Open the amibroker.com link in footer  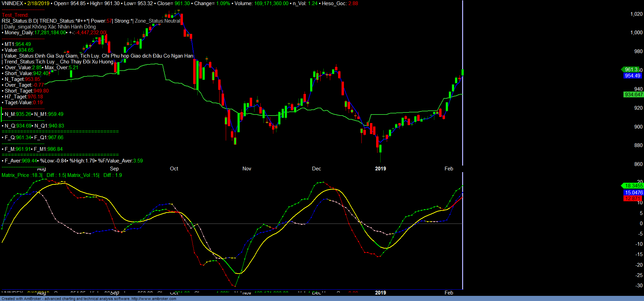153,299
